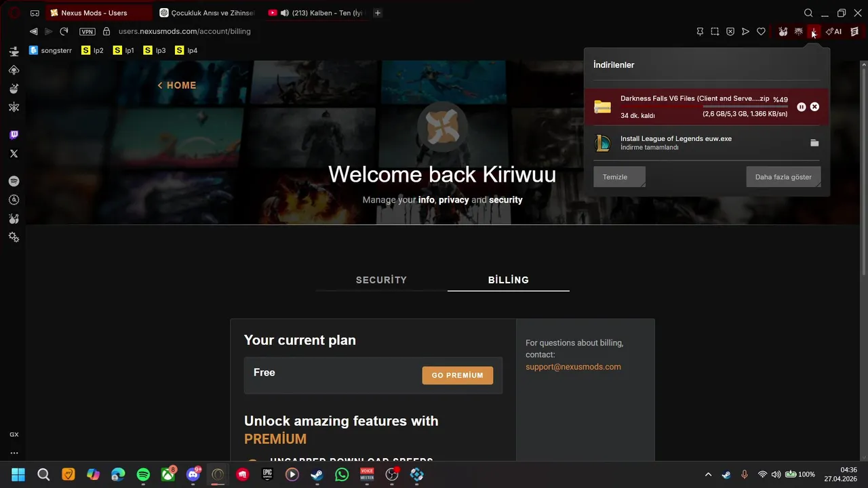This screenshot has height=488, width=868.
Task: Open a new tab with plus button
Action: 378,13
